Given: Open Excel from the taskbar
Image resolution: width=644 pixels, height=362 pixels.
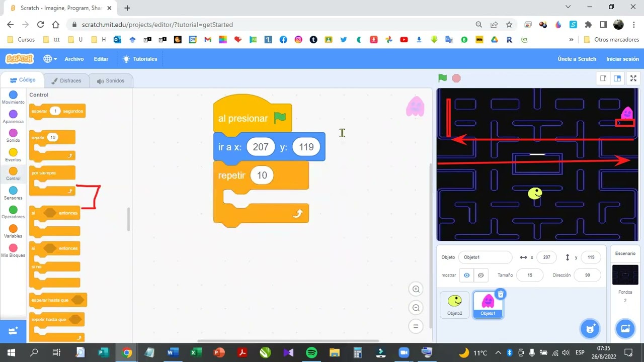Looking at the screenshot, I should 196,352.
